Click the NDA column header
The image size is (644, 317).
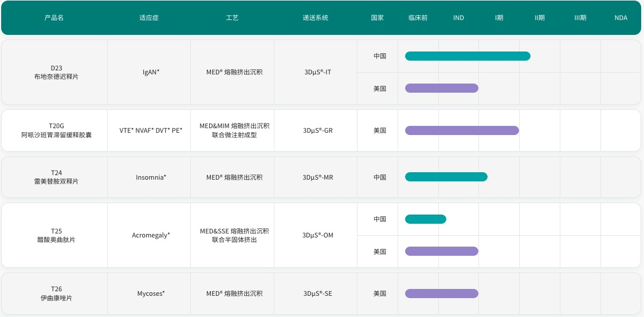coord(621,18)
